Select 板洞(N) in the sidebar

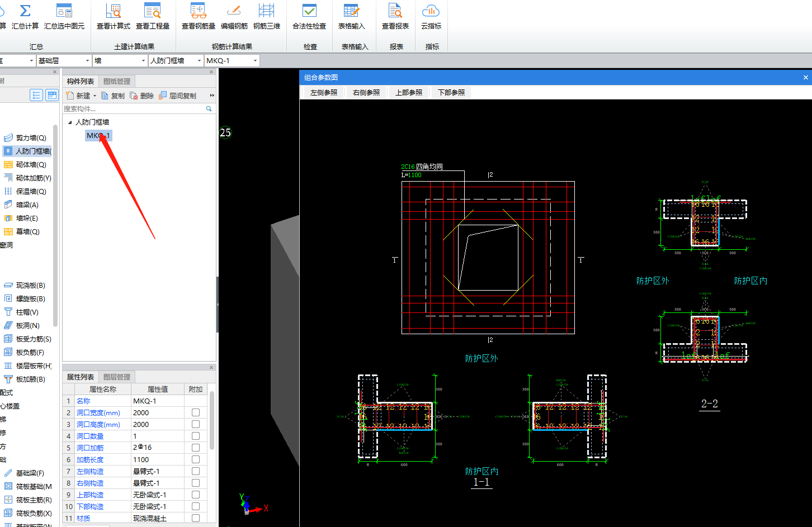(x=22, y=325)
